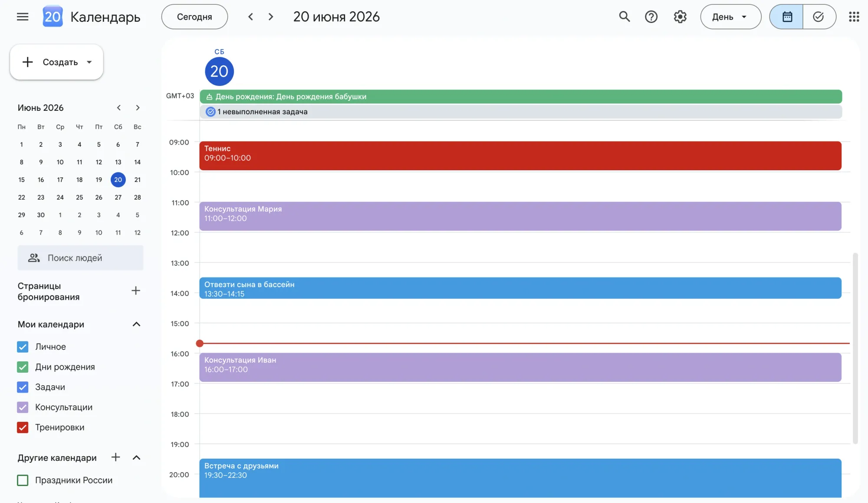Image resolution: width=868 pixels, height=503 pixels.
Task: Open the День view dropdown
Action: point(730,17)
